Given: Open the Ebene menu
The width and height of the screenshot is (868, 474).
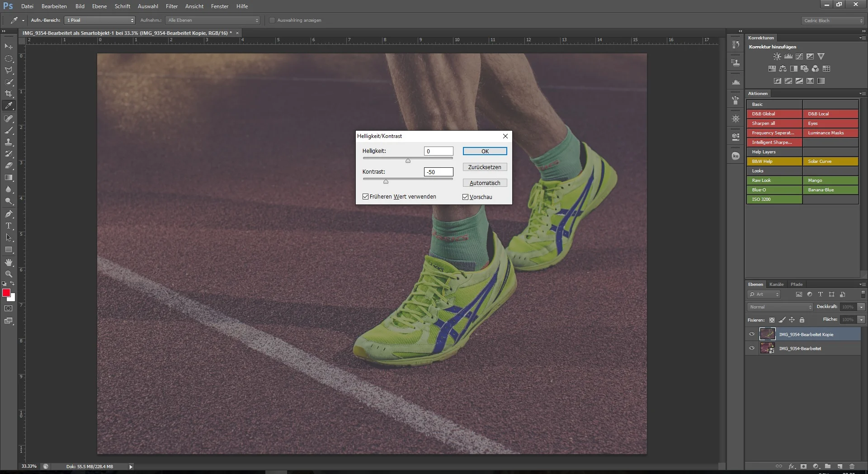Looking at the screenshot, I should 99,6.
